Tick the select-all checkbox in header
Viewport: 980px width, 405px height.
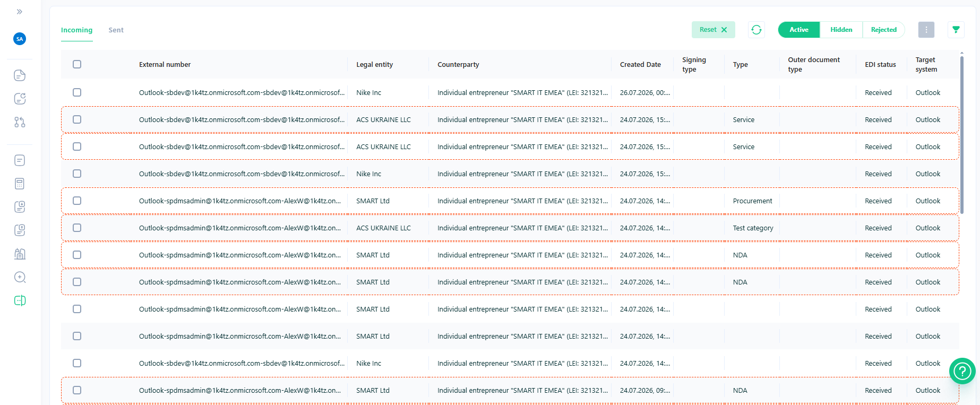tap(77, 64)
